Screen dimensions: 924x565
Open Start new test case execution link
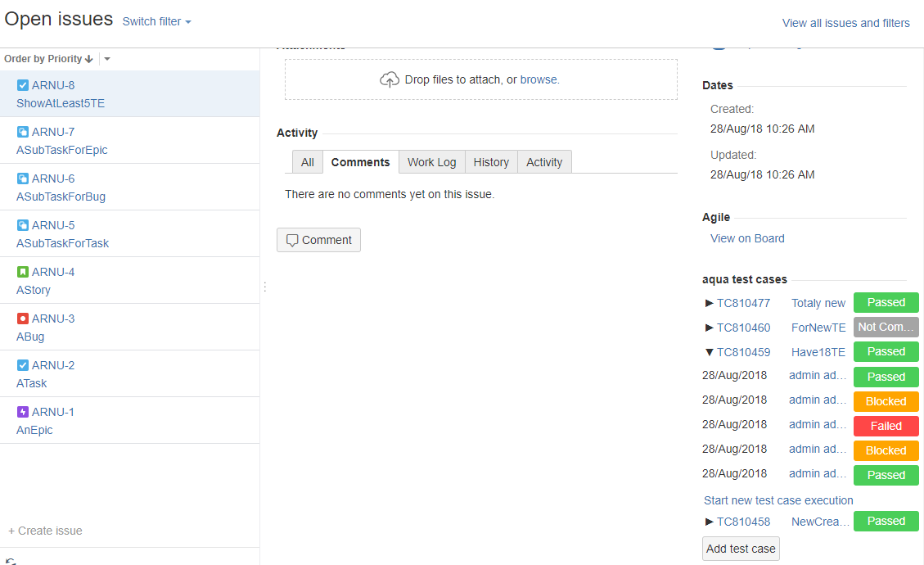[x=778, y=500]
